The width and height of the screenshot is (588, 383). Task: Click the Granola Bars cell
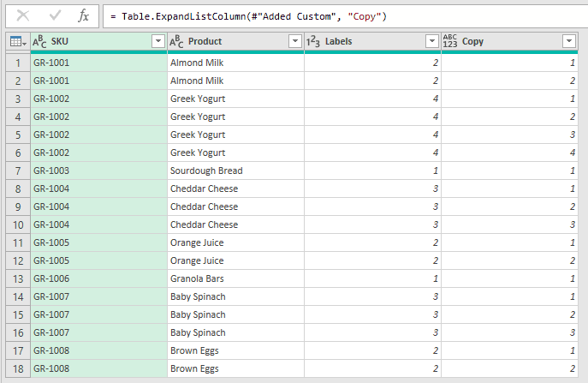[235, 279]
